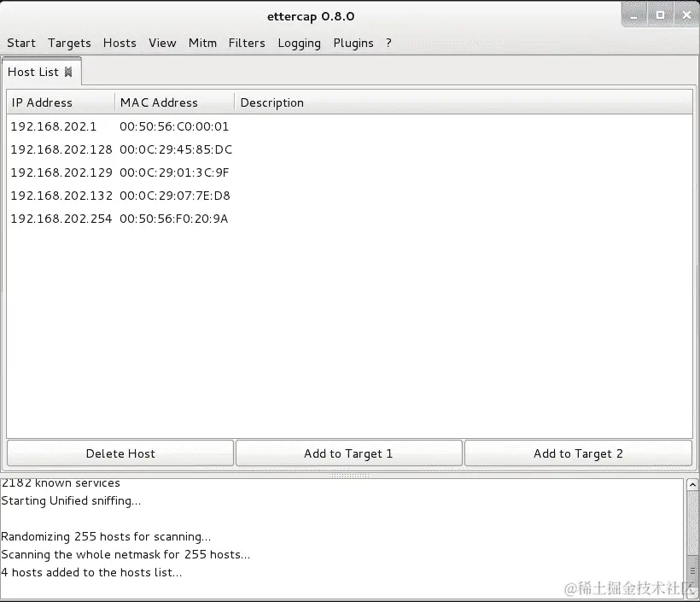Viewport: 700px width, 602px height.
Task: Click MAC address 00:50:56:C0:00:01
Action: click(x=174, y=126)
